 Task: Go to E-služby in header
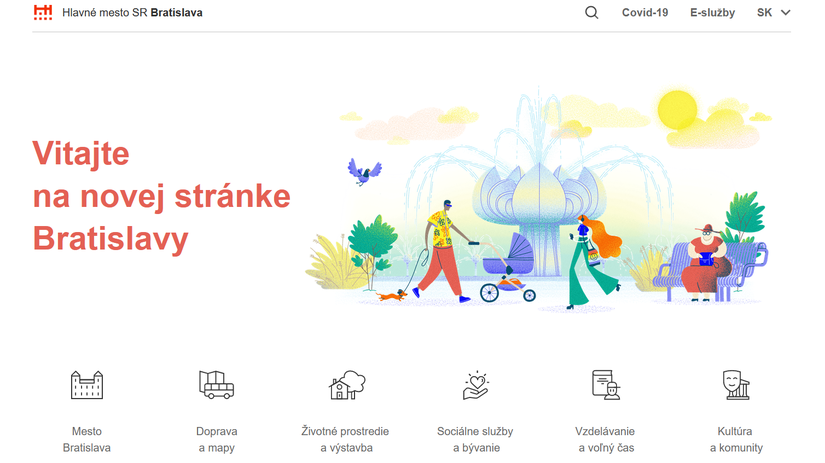click(x=712, y=13)
